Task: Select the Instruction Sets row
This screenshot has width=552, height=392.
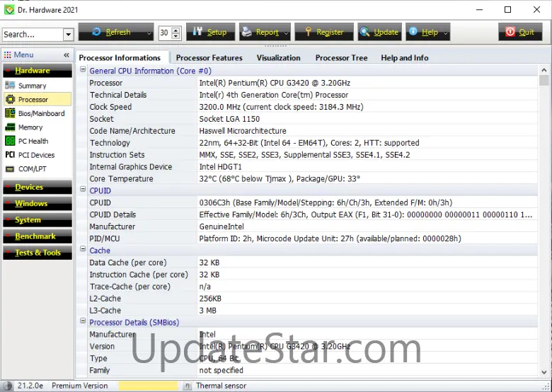Action: point(313,155)
